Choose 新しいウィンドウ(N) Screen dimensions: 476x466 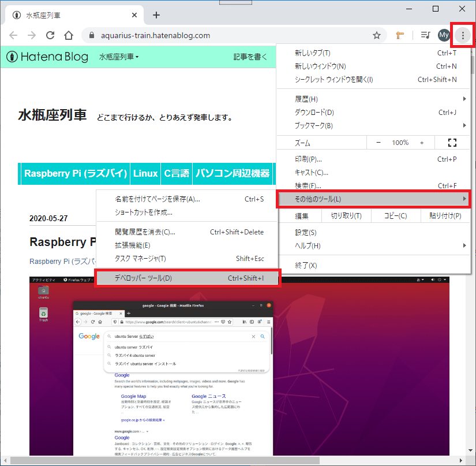point(374,66)
